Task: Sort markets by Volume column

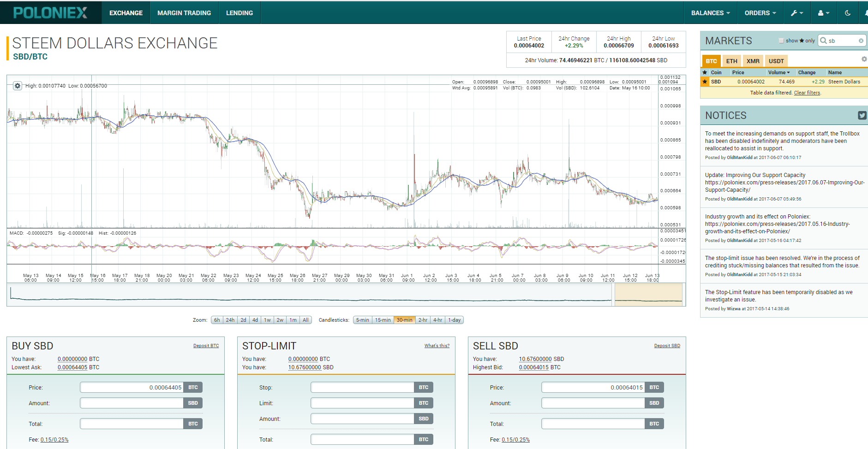Action: point(779,72)
